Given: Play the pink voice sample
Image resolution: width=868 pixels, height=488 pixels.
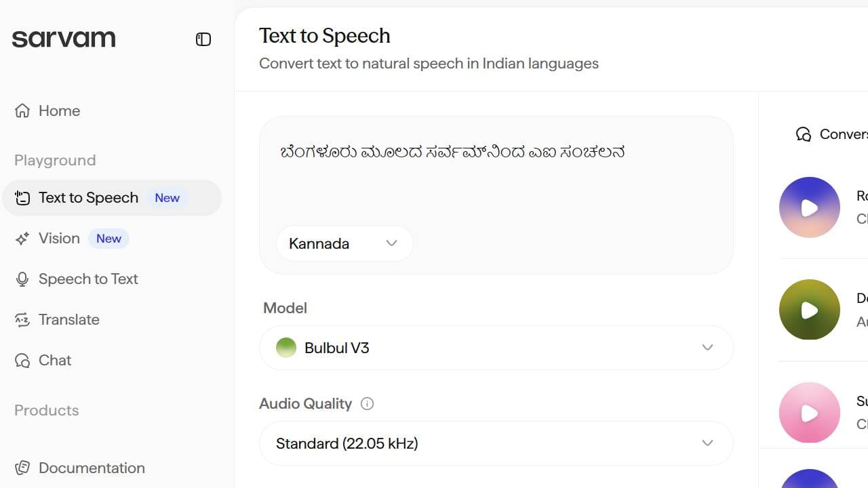Looking at the screenshot, I should pos(810,413).
